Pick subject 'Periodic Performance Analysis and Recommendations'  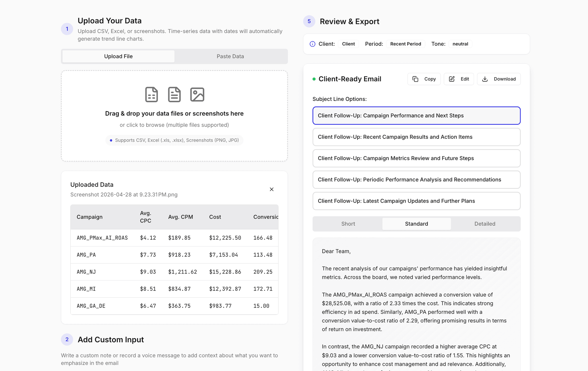pos(416,180)
